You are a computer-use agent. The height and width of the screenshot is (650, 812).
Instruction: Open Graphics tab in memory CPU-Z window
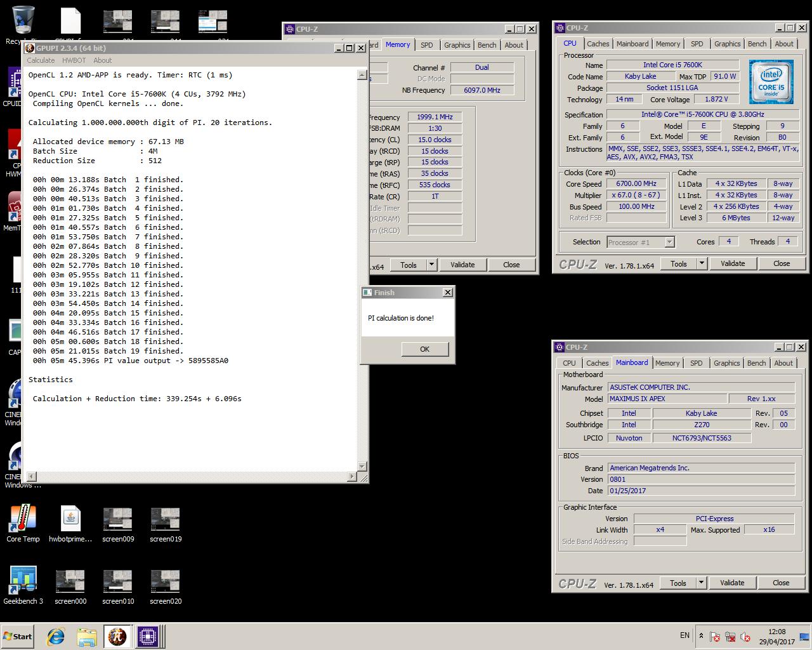coord(457,45)
